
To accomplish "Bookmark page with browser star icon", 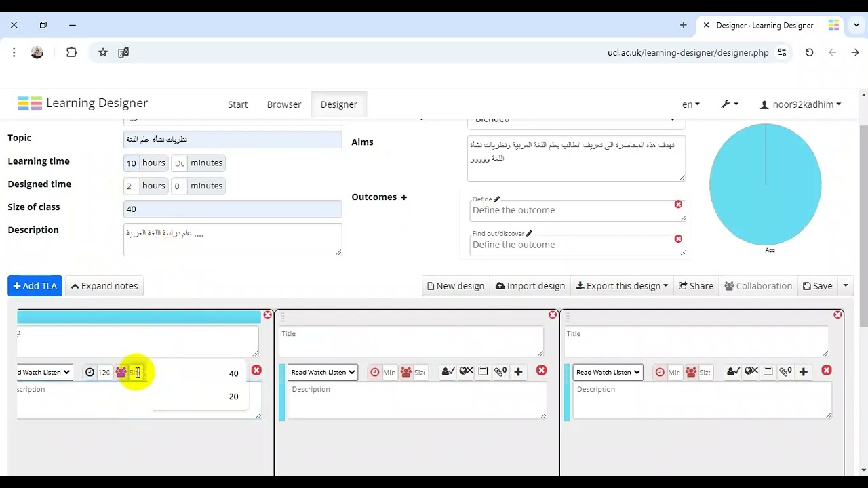I will (103, 52).
